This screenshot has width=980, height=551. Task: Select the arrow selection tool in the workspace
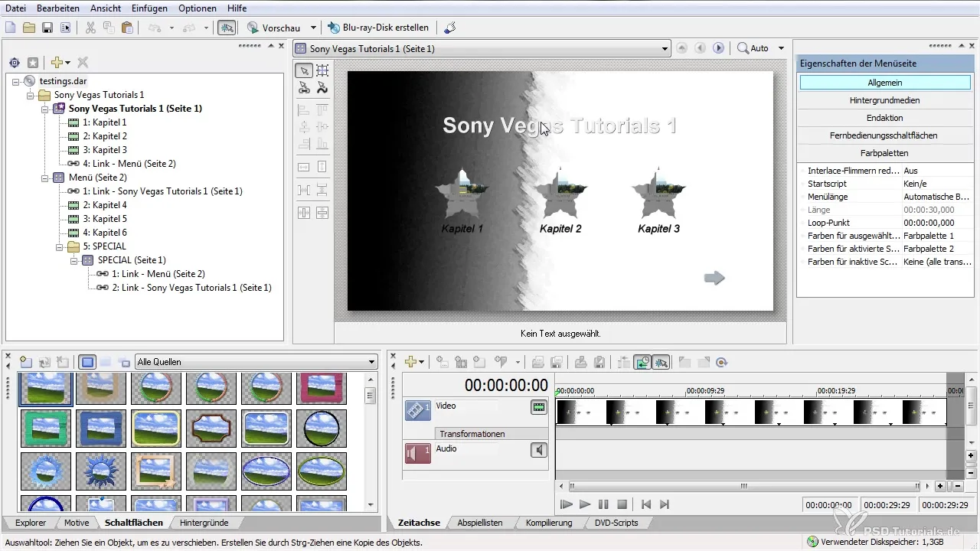(x=304, y=70)
